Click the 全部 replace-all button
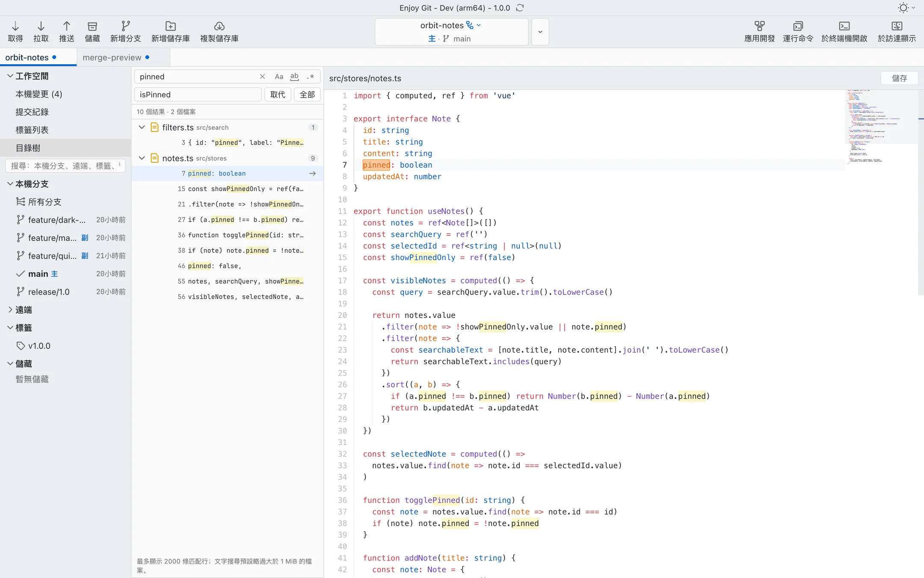The height and width of the screenshot is (578, 924). 307,94
